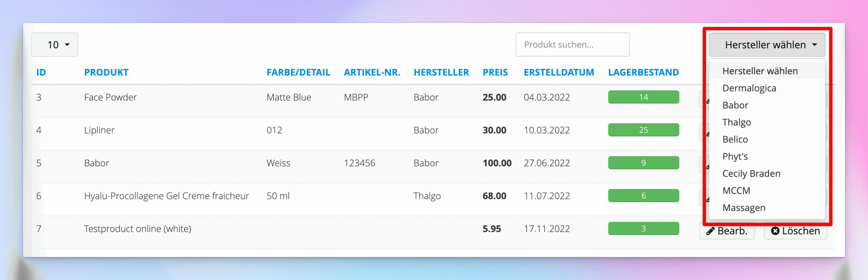Image resolution: width=868 pixels, height=280 pixels.
Task: Click the PRODUKT column header
Action: click(106, 72)
